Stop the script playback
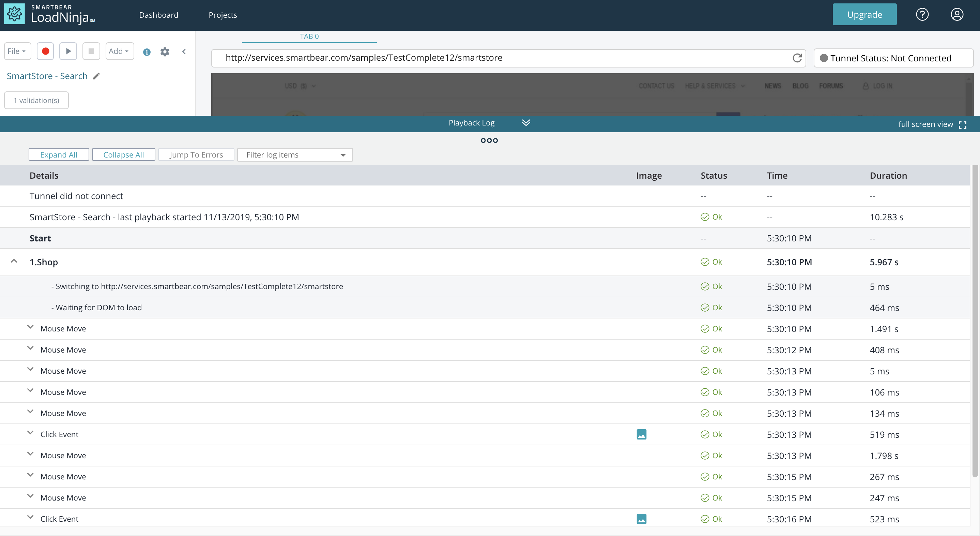The image size is (980, 536). pyautogui.click(x=91, y=51)
